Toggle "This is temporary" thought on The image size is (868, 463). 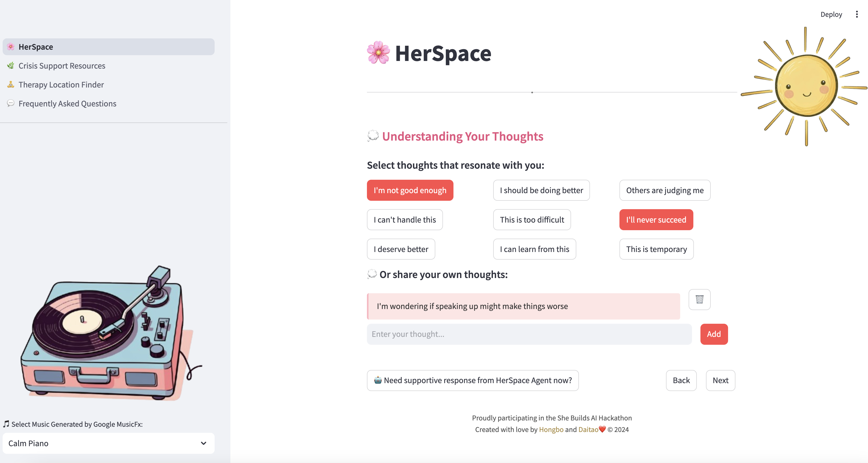pyautogui.click(x=656, y=249)
